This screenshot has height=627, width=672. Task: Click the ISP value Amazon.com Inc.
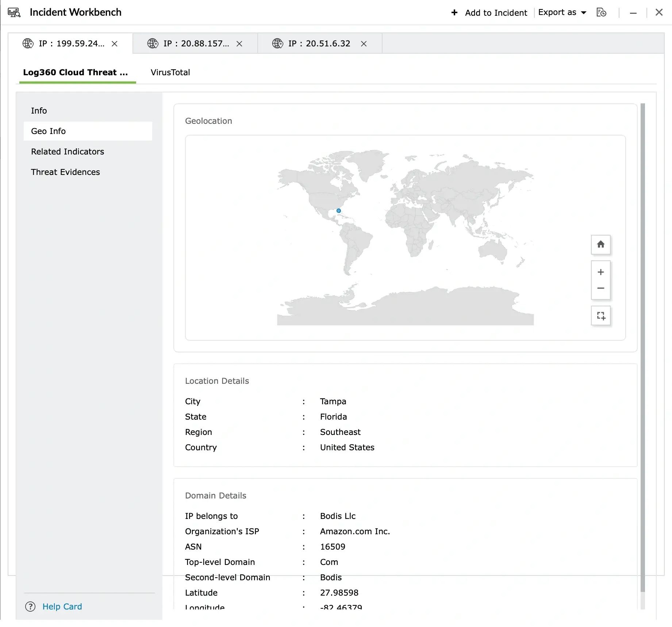click(355, 531)
